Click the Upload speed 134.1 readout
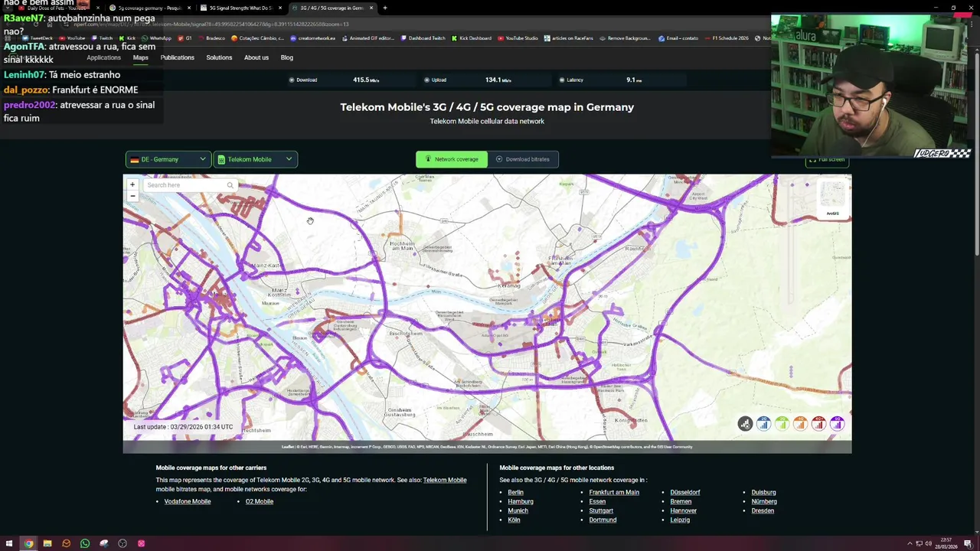The height and width of the screenshot is (551, 980). tap(498, 80)
